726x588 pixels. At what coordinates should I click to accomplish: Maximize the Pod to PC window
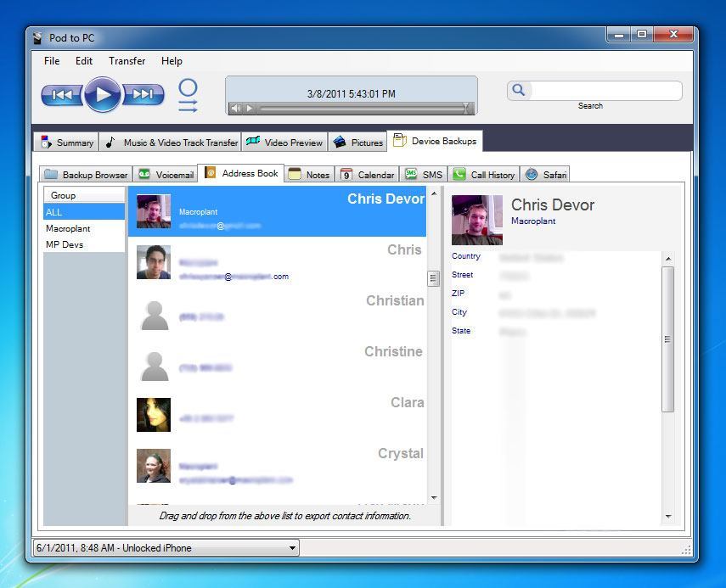(x=642, y=34)
